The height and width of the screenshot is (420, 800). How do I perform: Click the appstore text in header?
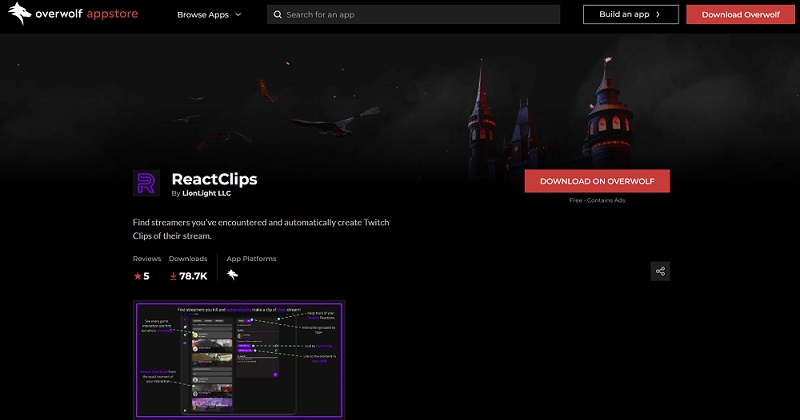coord(114,15)
